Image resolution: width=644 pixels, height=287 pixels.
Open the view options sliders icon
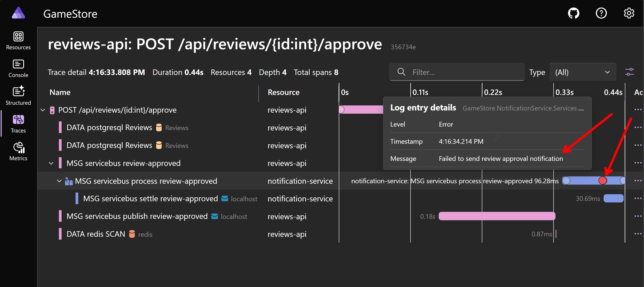tap(630, 72)
